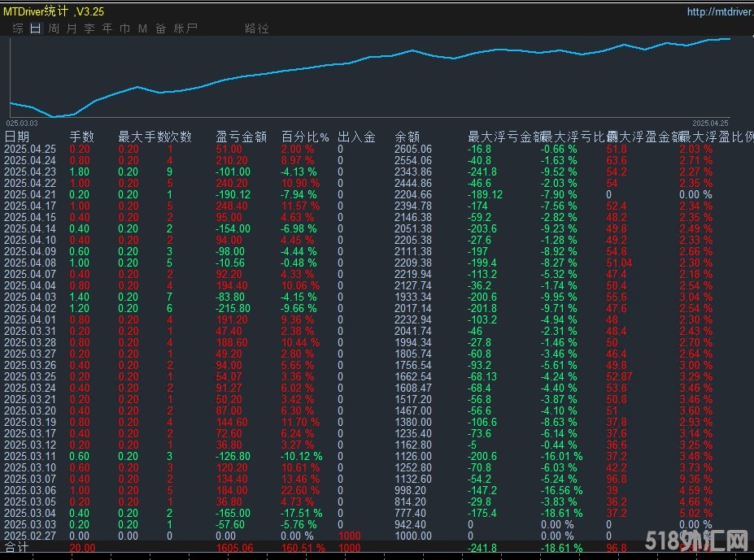Click the 盈亏金额 column header
This screenshot has width=754, height=560.
pos(242,137)
